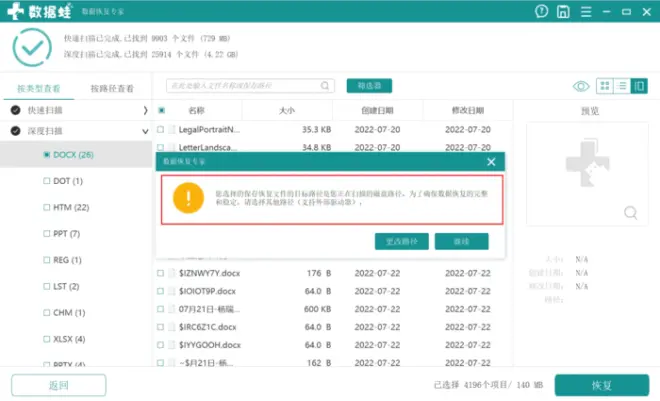
Task: Toggle the eye preview icon
Action: pos(581,86)
